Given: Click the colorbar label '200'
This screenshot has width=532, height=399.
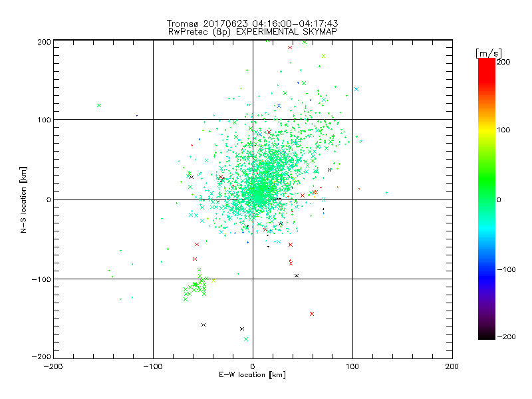Looking at the screenshot, I should click(503, 62).
